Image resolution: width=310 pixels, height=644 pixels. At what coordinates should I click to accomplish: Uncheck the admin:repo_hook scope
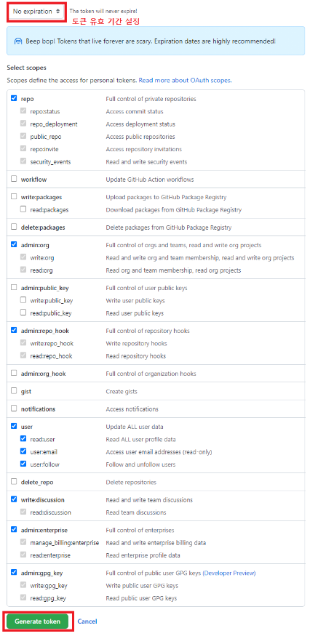[x=14, y=330]
